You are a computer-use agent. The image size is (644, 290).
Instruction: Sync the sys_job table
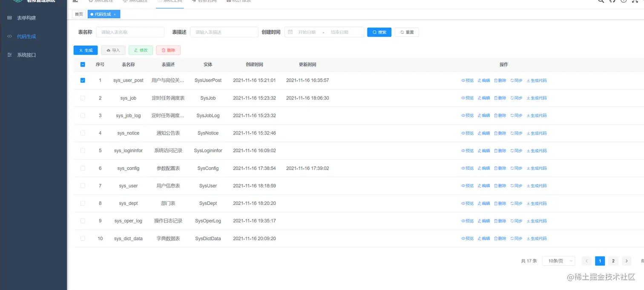point(516,98)
